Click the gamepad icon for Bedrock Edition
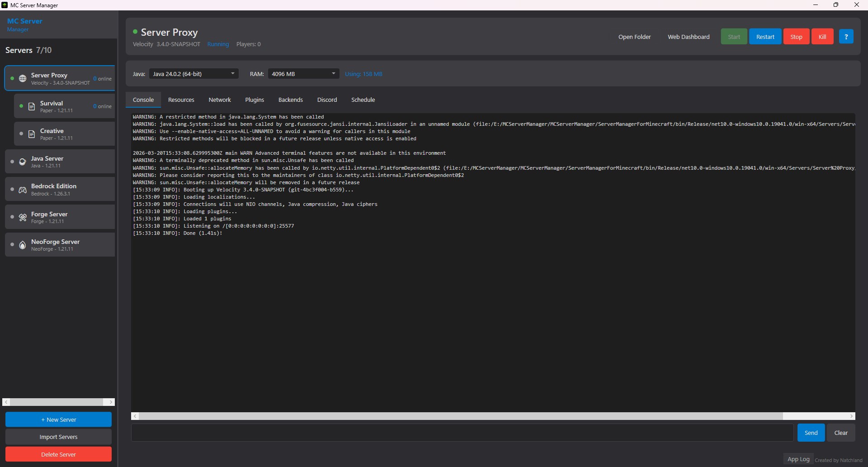868x467 pixels. [22, 190]
